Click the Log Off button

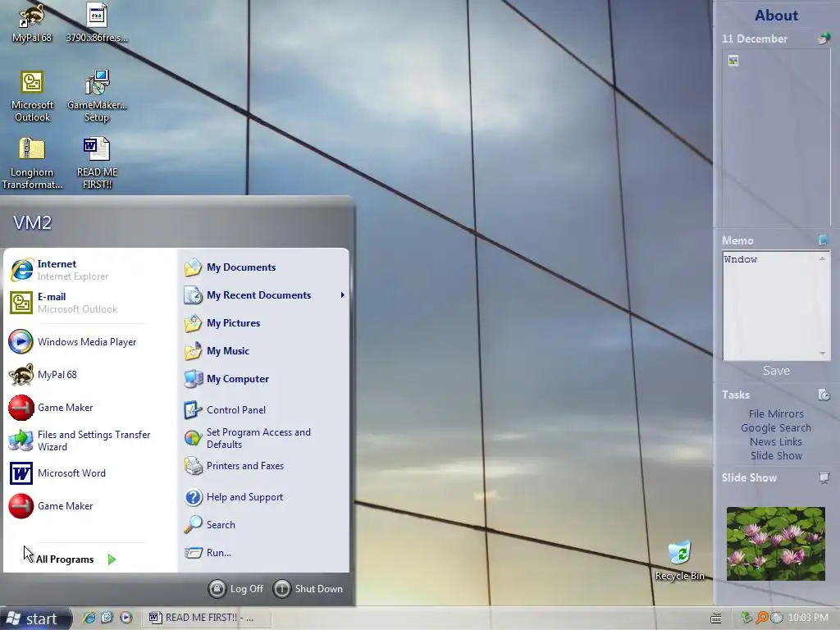[235, 589]
